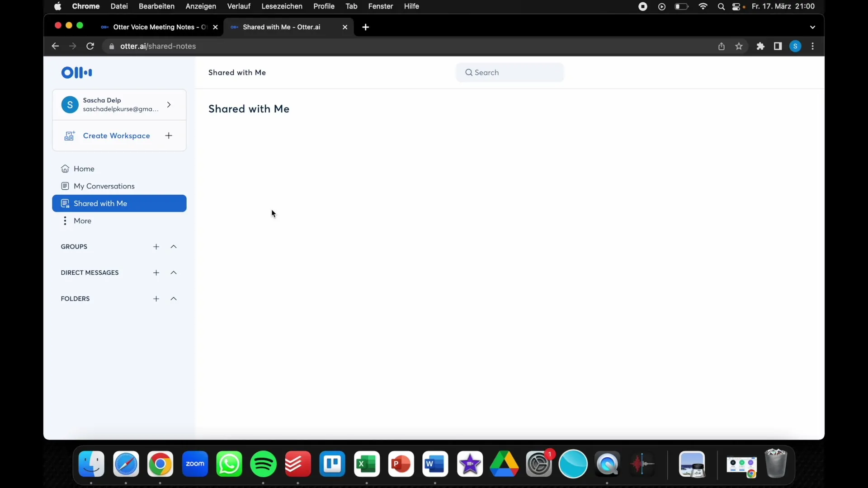Switch to Otter Voice Meeting Notes tab

click(157, 27)
